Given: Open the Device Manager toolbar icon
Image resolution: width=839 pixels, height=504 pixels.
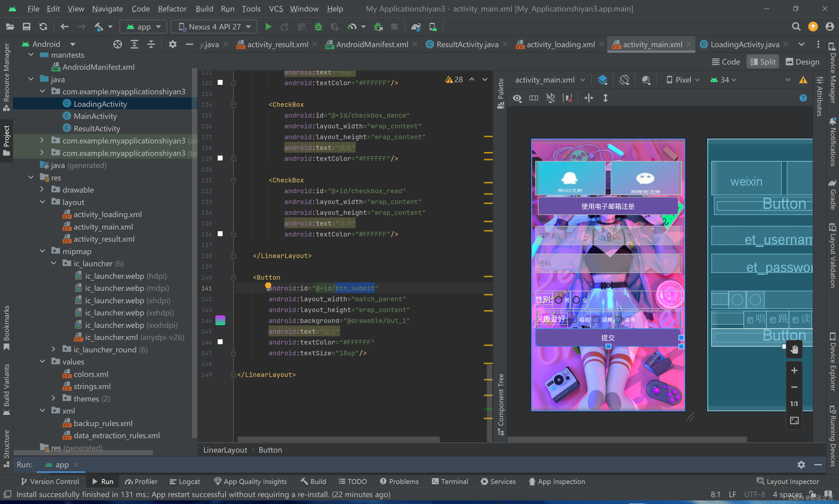Looking at the screenshot, I should (x=433, y=27).
